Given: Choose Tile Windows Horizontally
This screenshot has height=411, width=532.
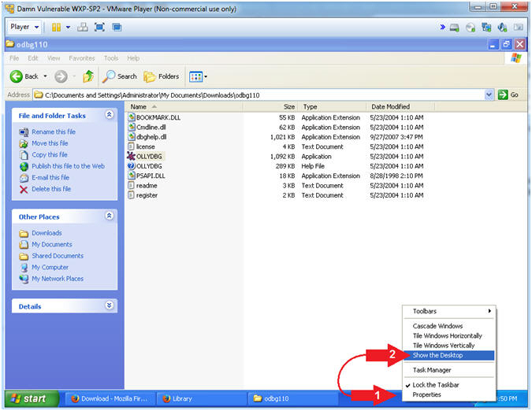Looking at the screenshot, I should tap(449, 335).
